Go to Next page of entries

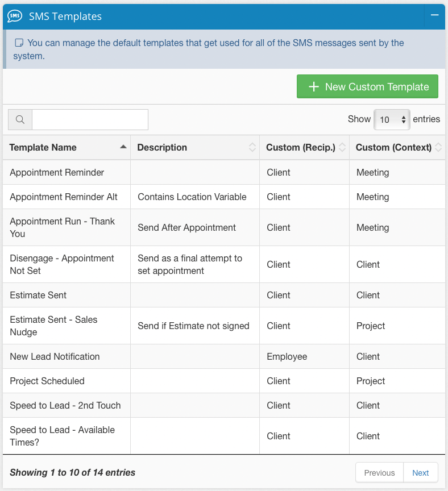click(x=420, y=473)
